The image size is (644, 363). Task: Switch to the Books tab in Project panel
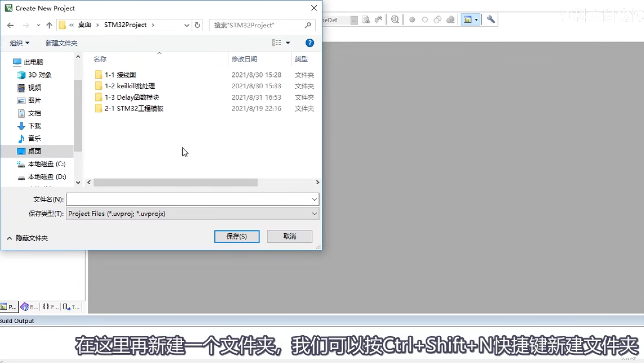(x=29, y=307)
